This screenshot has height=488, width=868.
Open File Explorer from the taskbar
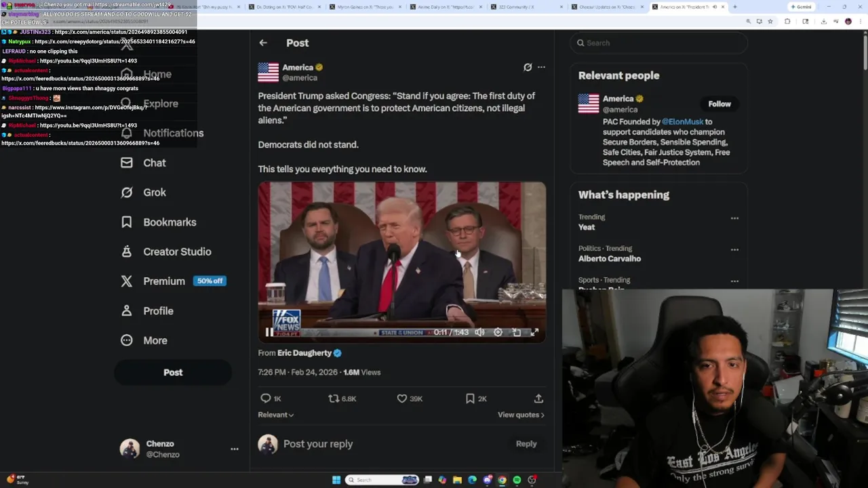click(x=457, y=480)
